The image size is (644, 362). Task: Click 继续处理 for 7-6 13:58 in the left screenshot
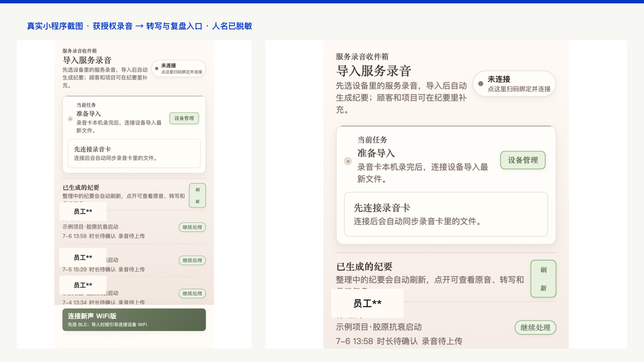(x=192, y=227)
